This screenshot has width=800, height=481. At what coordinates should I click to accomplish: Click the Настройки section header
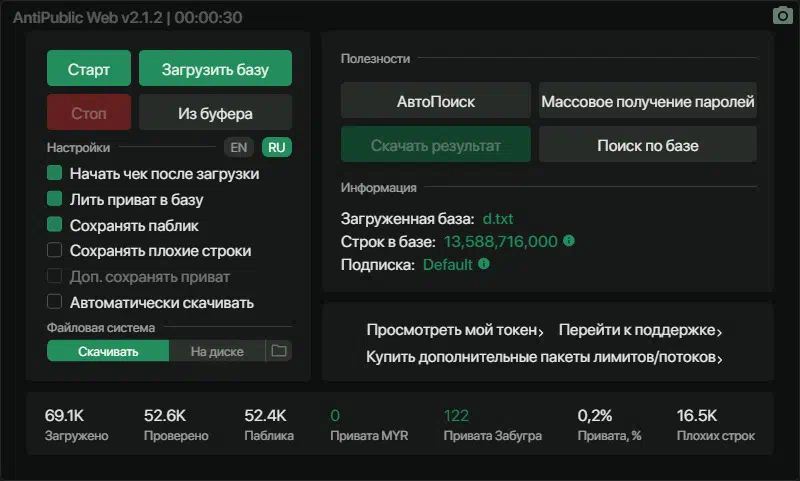[78, 147]
